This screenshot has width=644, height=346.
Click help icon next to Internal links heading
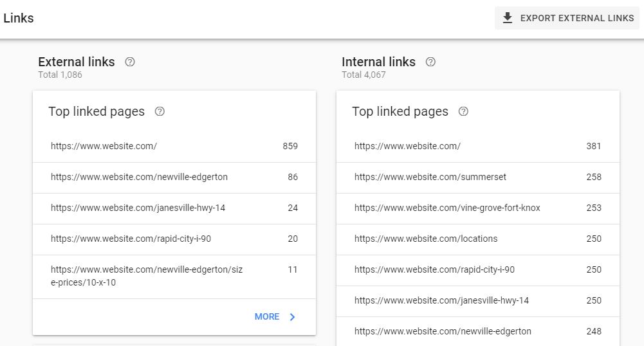pyautogui.click(x=430, y=62)
